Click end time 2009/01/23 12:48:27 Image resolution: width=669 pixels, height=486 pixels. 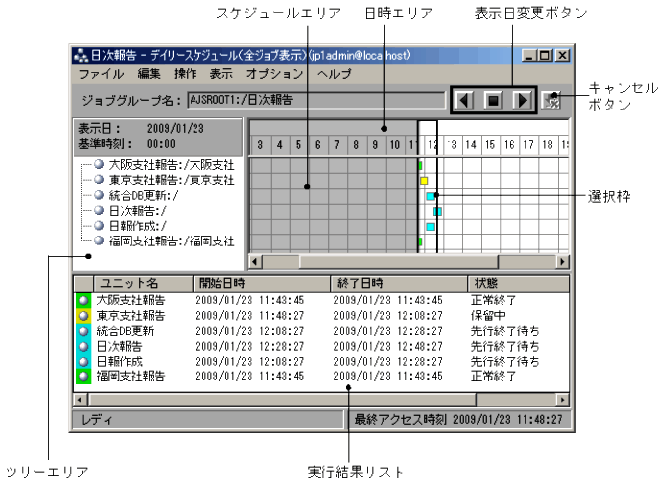[388, 346]
